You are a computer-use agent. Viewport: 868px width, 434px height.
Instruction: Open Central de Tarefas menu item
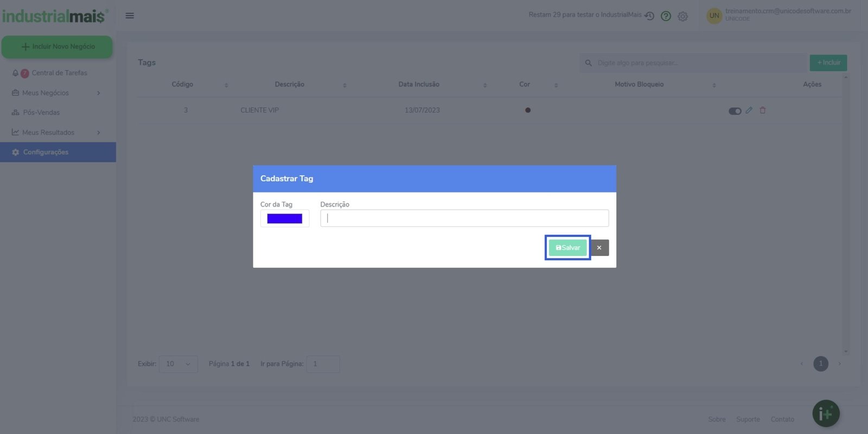click(59, 73)
